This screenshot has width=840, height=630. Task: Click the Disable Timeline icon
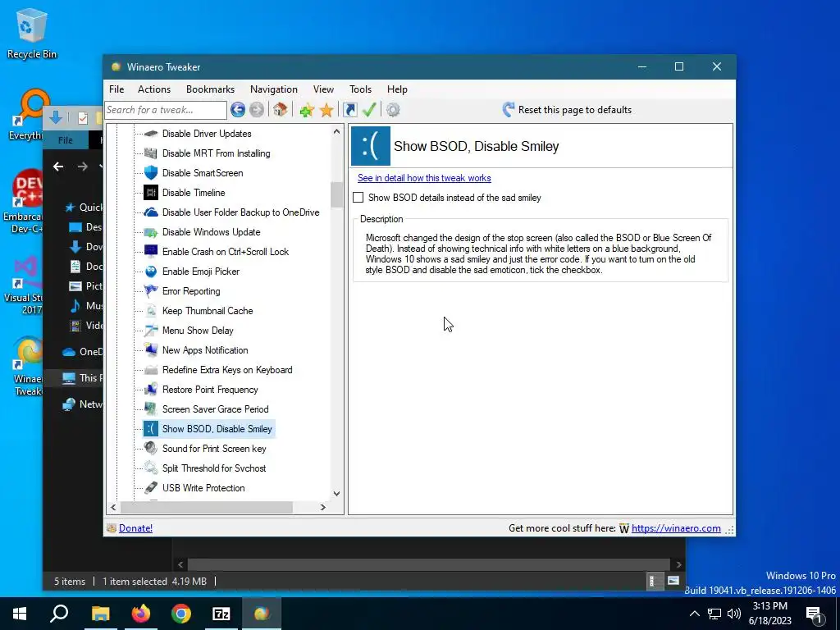[151, 192]
